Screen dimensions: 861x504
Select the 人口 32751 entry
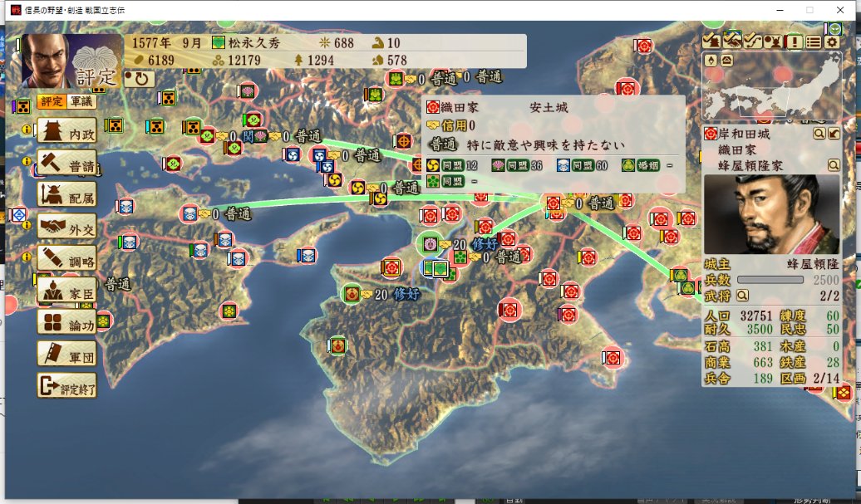pyautogui.click(x=739, y=316)
